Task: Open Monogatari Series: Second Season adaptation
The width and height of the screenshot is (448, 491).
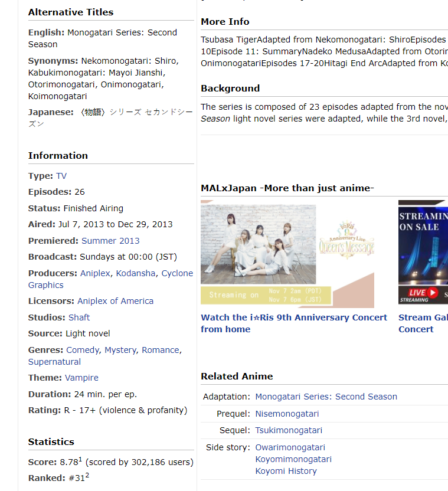Action: point(326,397)
